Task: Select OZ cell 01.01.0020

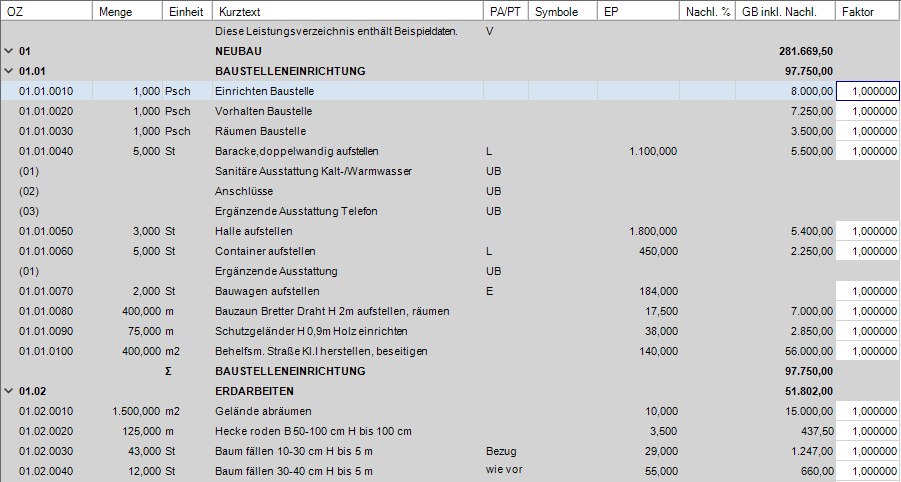Action: [46, 111]
